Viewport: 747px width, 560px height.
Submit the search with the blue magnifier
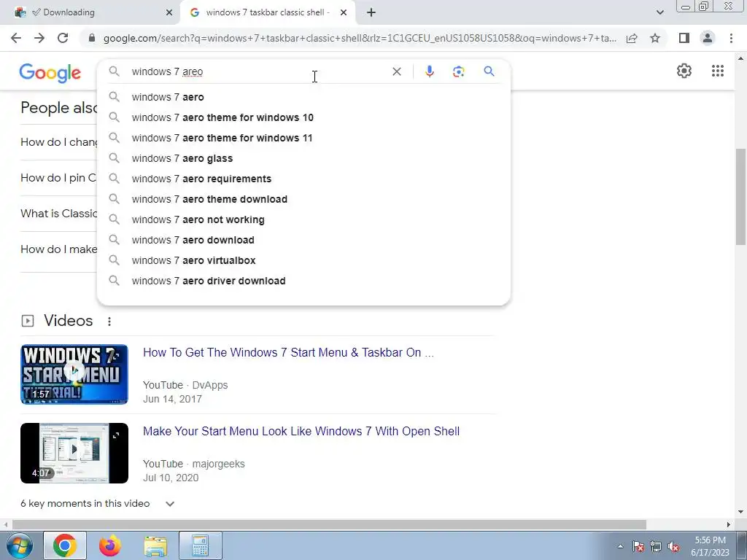pyautogui.click(x=489, y=71)
